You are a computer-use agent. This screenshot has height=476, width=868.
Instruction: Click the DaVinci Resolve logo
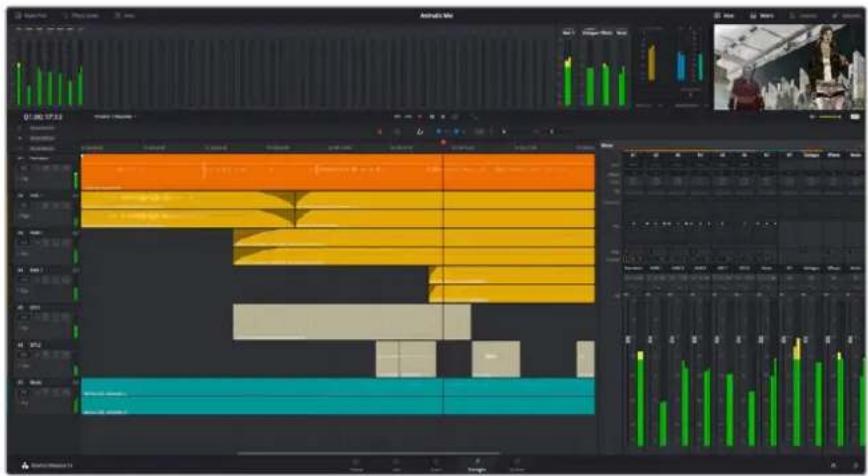25,465
